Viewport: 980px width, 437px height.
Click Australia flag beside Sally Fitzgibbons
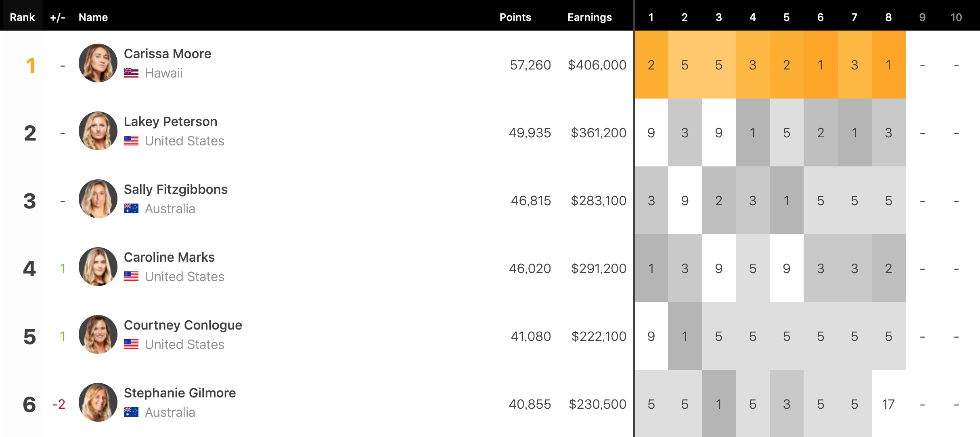click(x=131, y=209)
